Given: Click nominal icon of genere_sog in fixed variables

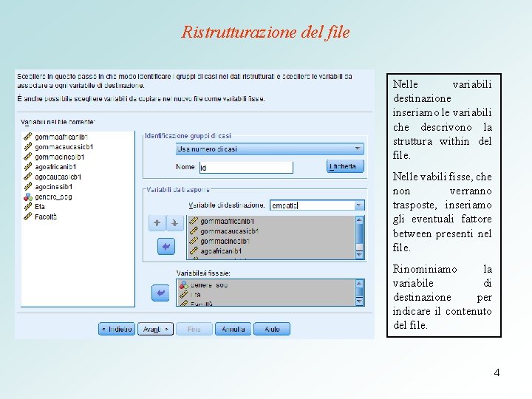Looking at the screenshot, I should click(183, 285).
